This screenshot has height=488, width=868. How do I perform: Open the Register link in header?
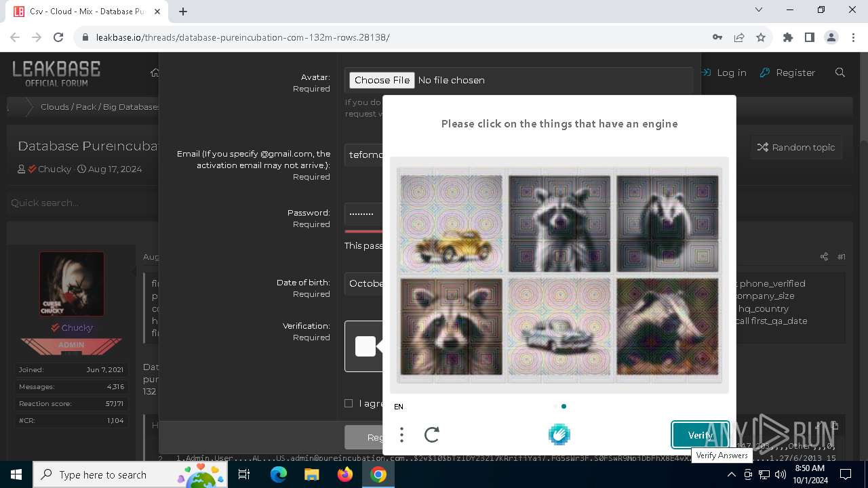tap(787, 73)
